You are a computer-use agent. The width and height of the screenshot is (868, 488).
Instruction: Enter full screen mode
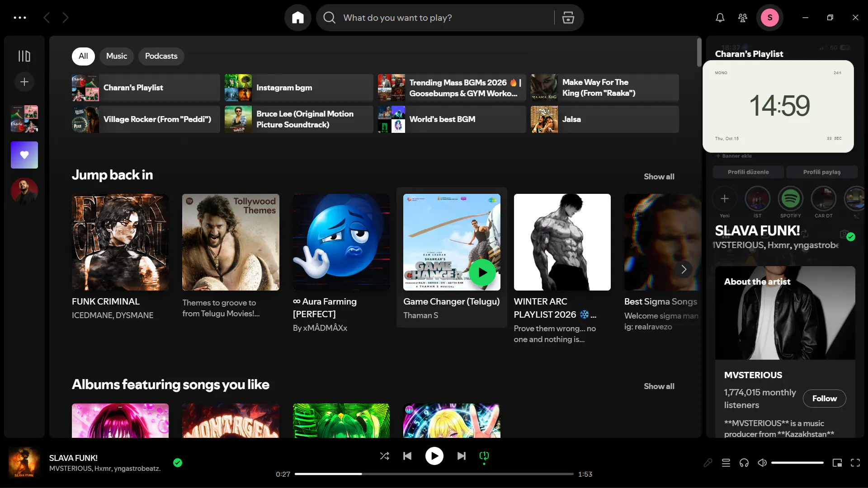[x=855, y=463]
